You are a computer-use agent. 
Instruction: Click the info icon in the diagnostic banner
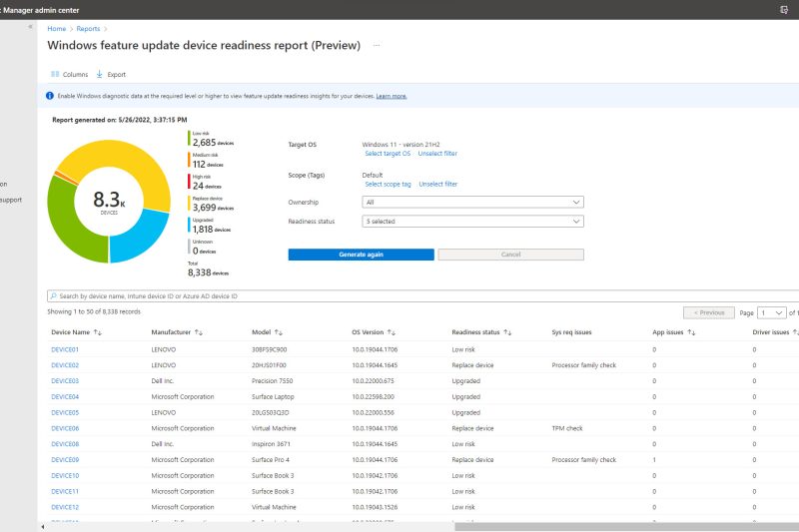(x=50, y=96)
